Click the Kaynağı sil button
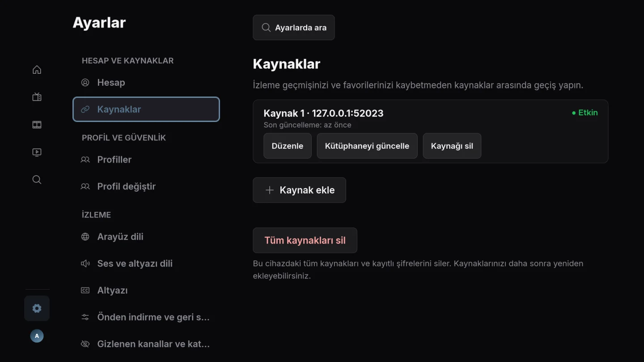Viewport: 644px width, 362px height. pos(452,146)
